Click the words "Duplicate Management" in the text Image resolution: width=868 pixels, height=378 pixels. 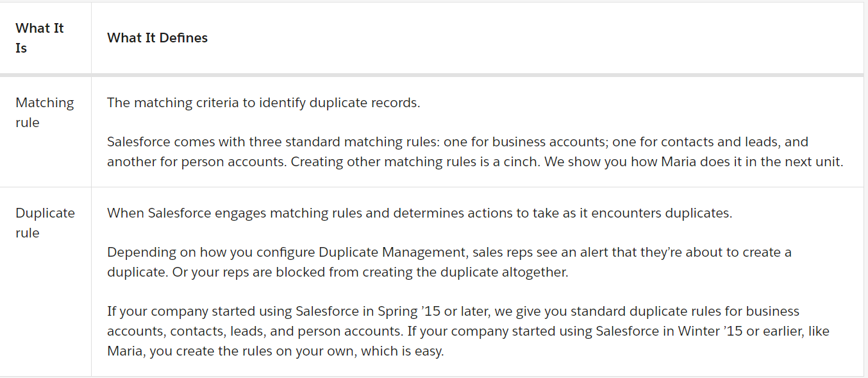385,252
